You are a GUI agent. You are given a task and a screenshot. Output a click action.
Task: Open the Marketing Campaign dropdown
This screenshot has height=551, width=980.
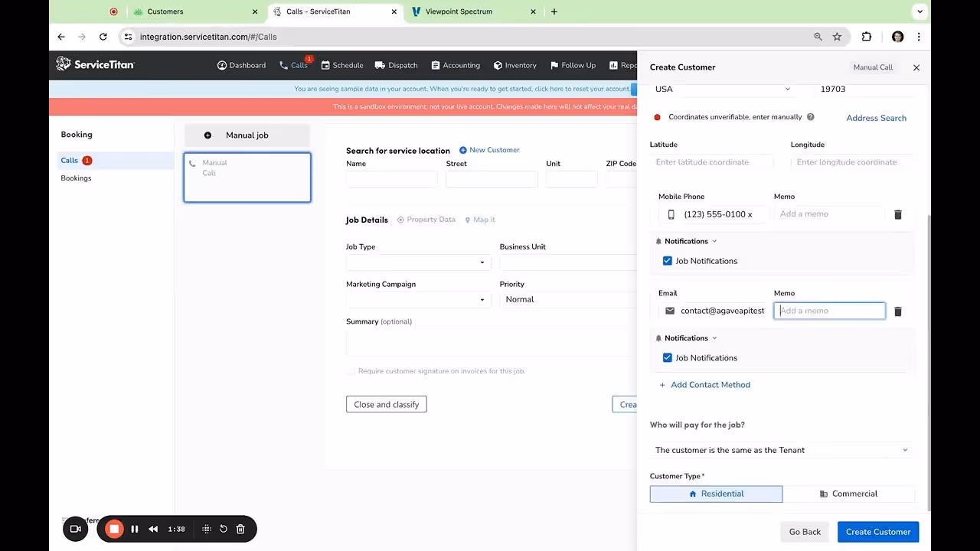tap(418, 299)
